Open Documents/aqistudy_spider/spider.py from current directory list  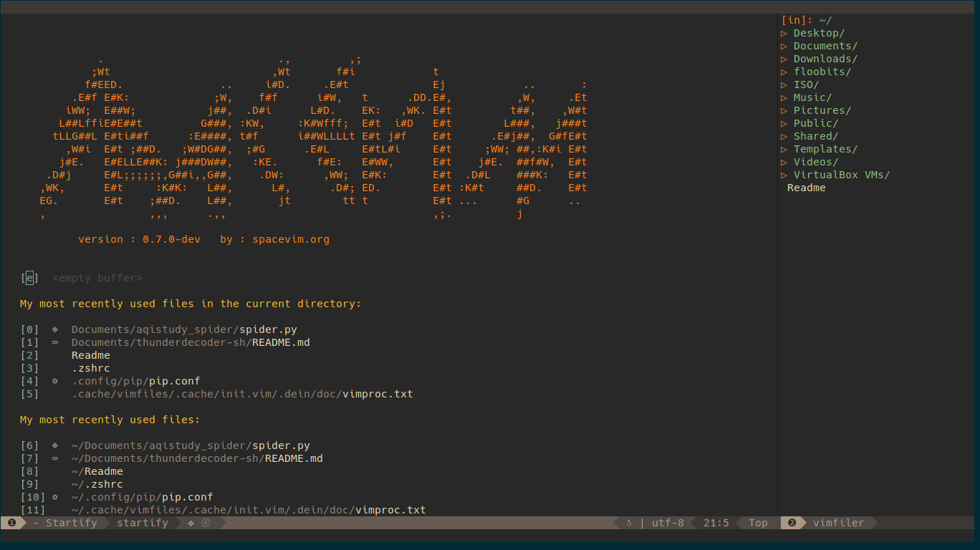184,329
